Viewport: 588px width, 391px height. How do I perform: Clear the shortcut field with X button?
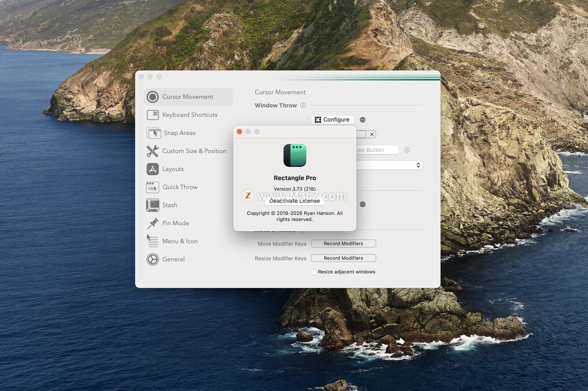point(372,134)
